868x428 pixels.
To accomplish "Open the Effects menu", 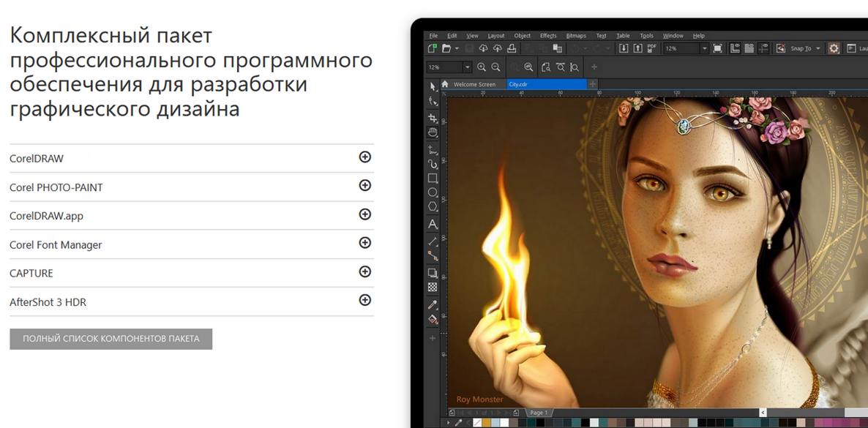I will (549, 35).
